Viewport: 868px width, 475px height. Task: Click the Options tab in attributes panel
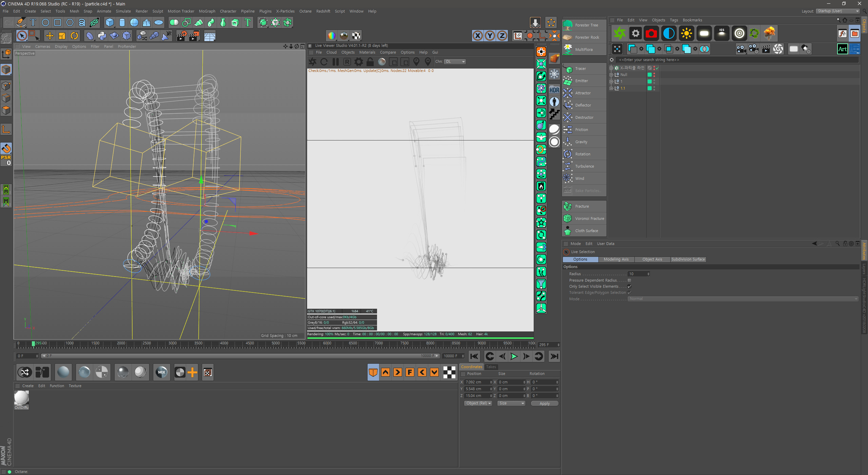(580, 259)
